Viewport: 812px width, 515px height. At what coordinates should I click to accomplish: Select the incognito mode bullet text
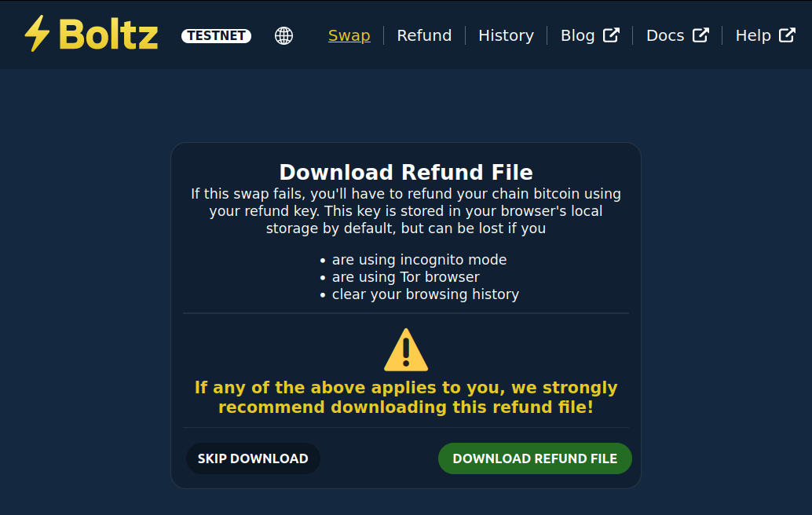point(419,260)
